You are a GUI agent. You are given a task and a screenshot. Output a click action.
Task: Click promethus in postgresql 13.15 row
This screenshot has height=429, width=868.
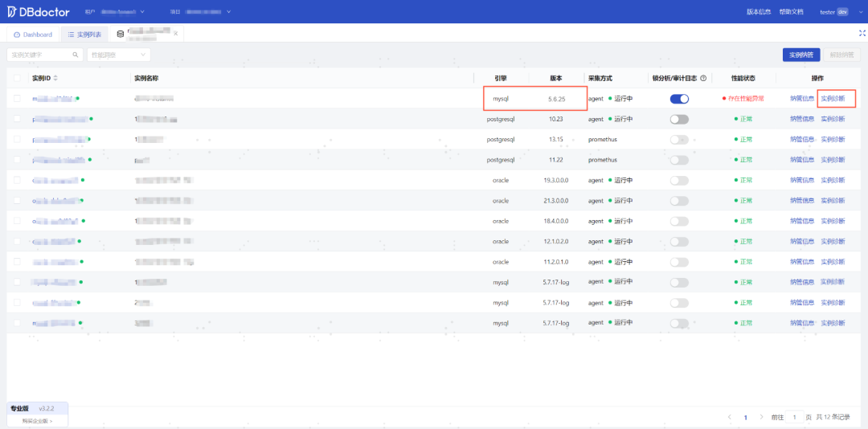point(602,140)
